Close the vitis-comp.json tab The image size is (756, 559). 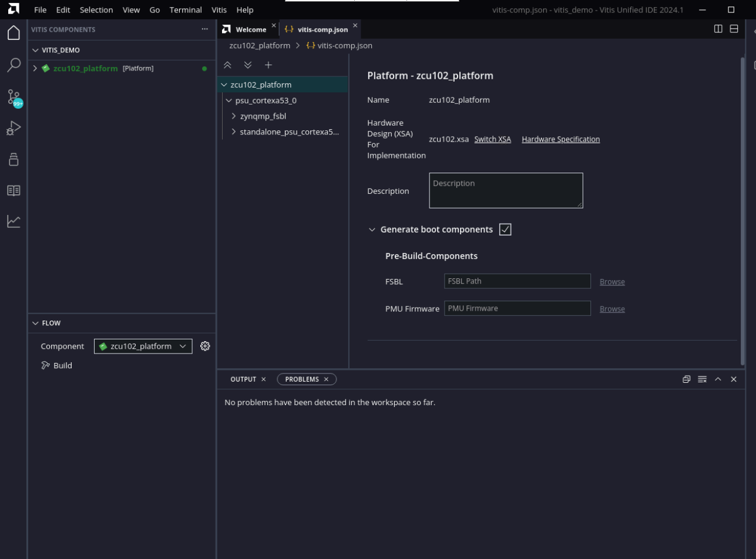pyautogui.click(x=355, y=25)
